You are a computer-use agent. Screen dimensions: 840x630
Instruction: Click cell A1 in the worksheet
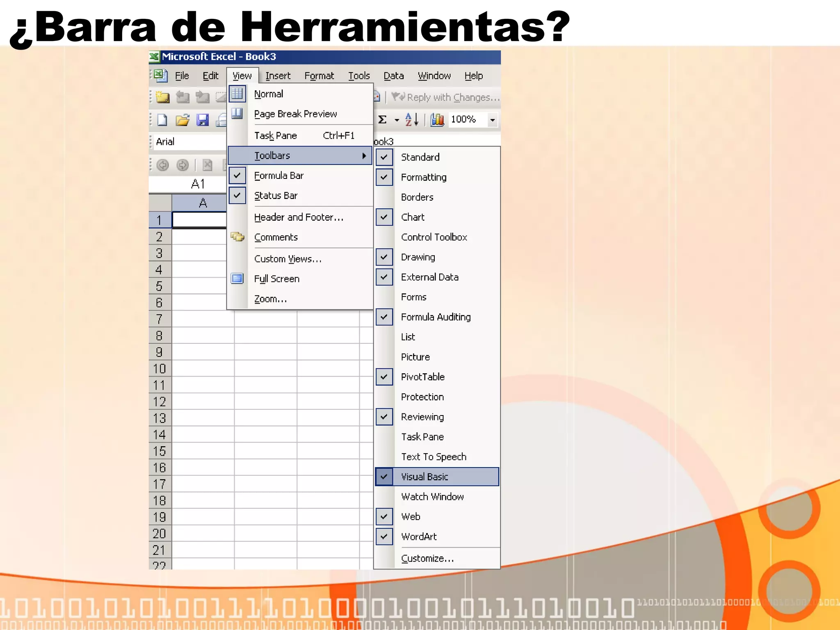point(199,220)
